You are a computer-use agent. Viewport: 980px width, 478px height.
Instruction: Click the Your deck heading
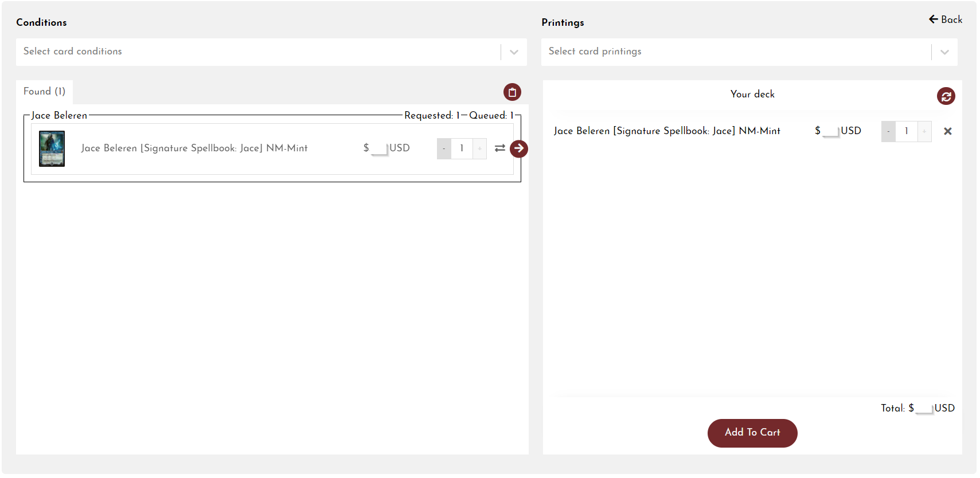click(752, 94)
